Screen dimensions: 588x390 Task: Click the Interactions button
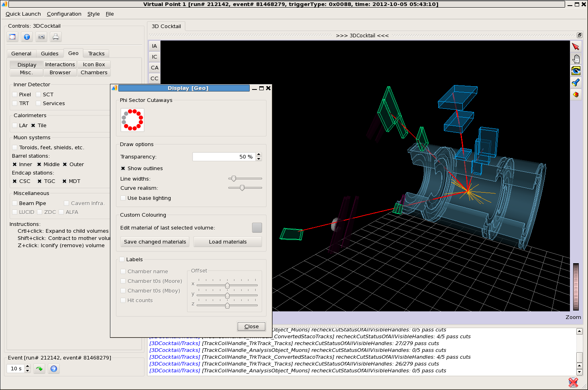60,65
